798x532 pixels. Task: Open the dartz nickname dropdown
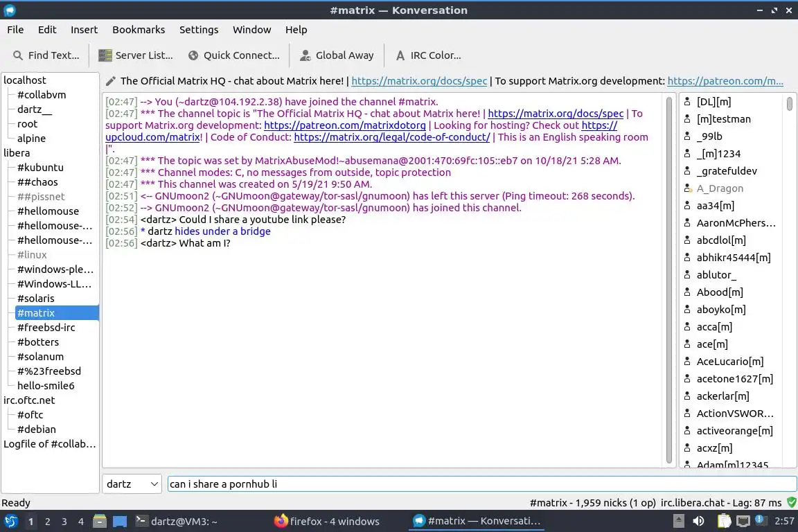tap(132, 484)
